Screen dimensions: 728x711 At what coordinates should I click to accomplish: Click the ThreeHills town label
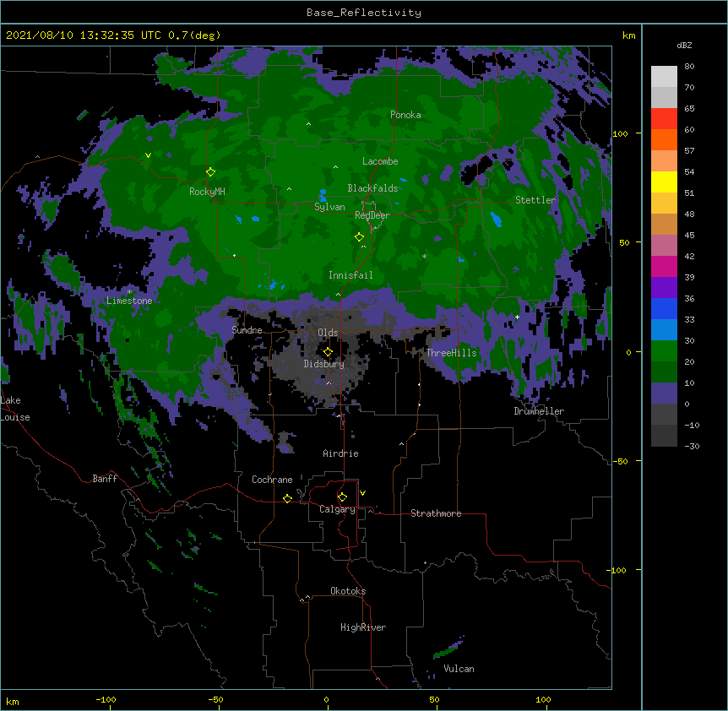451,353
